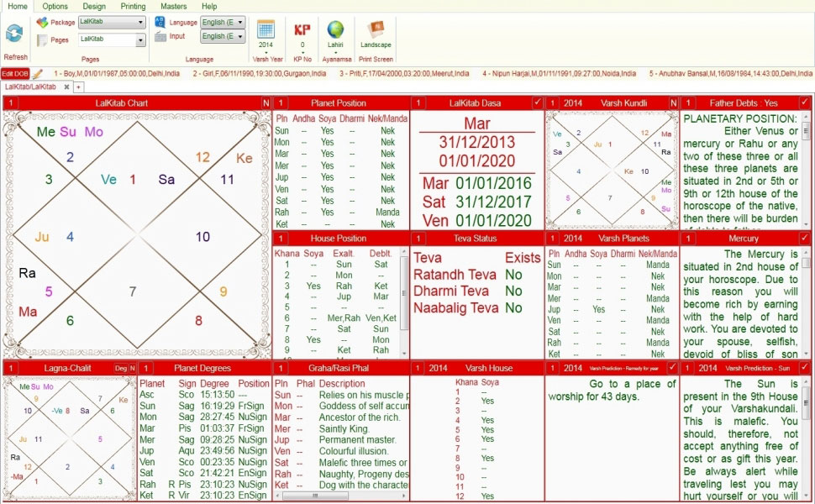Click number 1 box on Graha/Rasi Phal header
The width and height of the screenshot is (815, 504).
(x=280, y=368)
